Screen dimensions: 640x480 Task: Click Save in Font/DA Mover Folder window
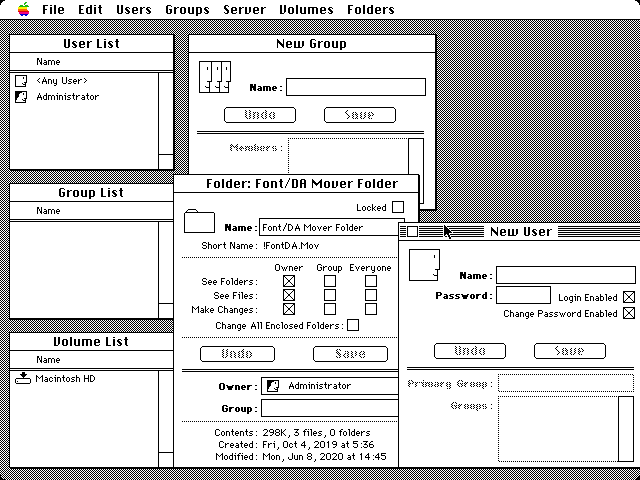(x=350, y=353)
